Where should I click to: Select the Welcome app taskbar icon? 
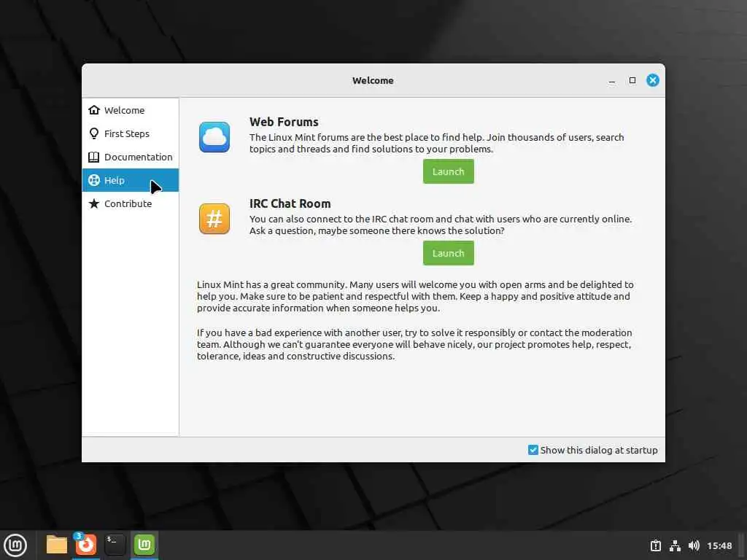pos(144,545)
